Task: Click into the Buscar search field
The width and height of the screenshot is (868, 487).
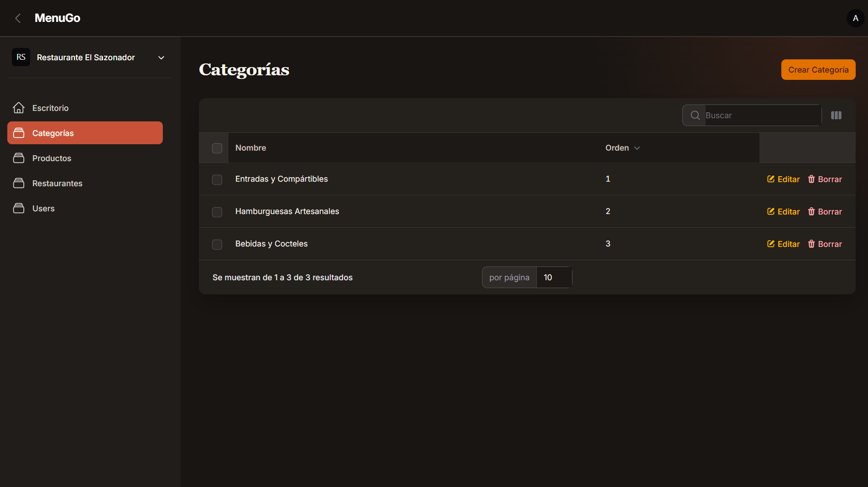Action: pos(763,115)
